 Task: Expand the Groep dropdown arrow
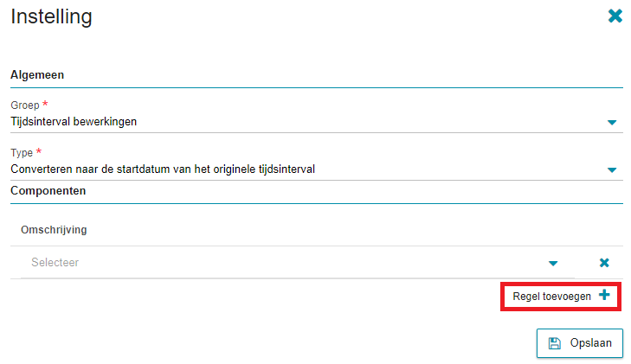click(612, 123)
